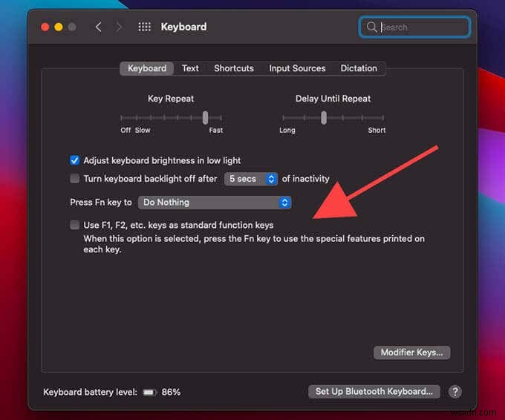Open the 5 secs inactivity dropdown
The height and width of the screenshot is (420, 505).
pos(251,179)
